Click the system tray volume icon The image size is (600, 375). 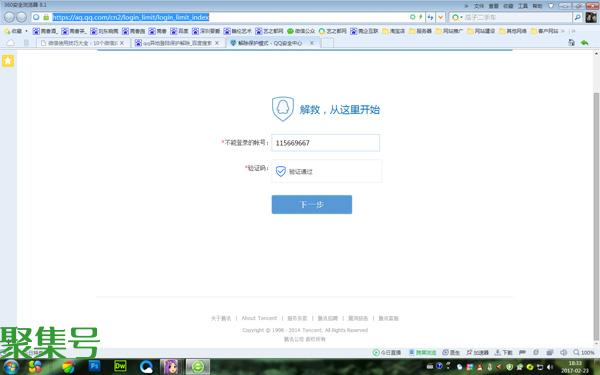click(x=550, y=367)
